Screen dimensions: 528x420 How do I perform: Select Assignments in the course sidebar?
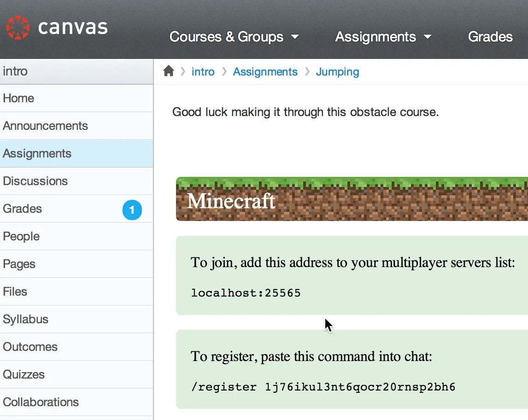click(x=76, y=153)
